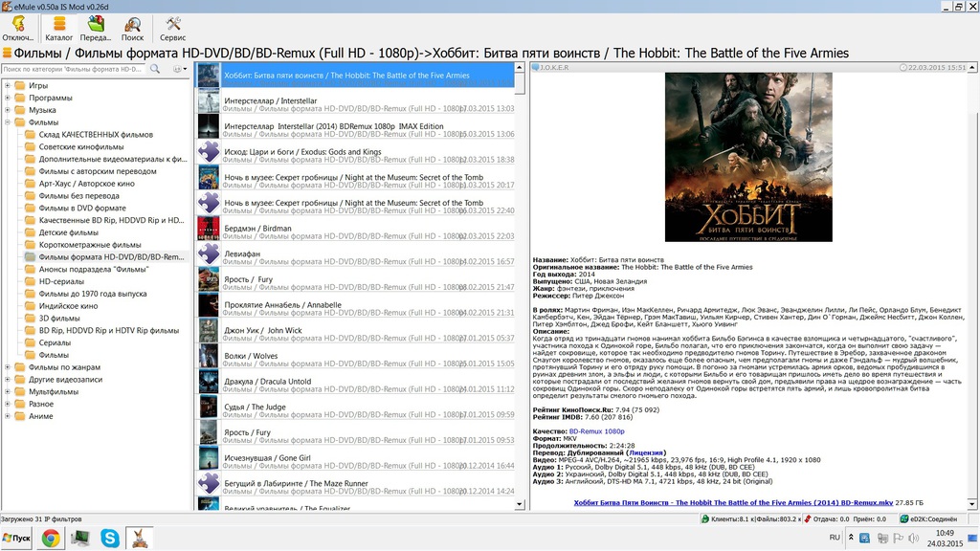Viewport: 980px width, 551px height.
Task: Click the details pane scrollbar down arrow
Action: [972, 504]
